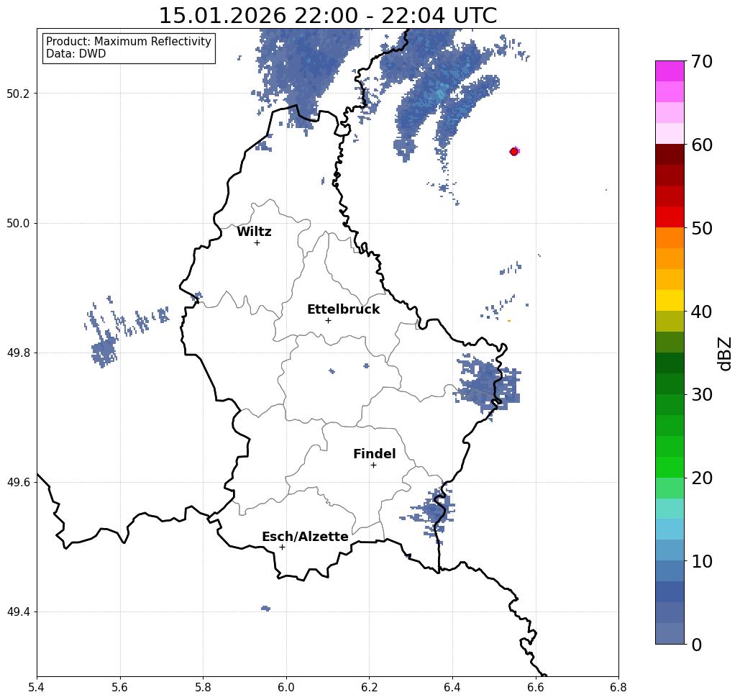Click the Findel station label
The height and width of the screenshot is (700, 740).
pos(374,454)
